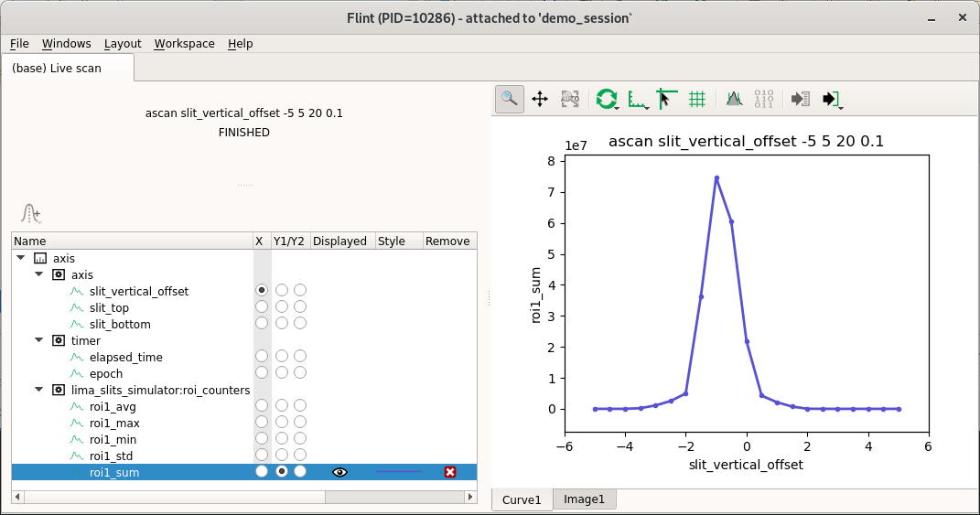Click the elapsed_time curve icon
This screenshot has width=980, height=515.
[x=77, y=356]
